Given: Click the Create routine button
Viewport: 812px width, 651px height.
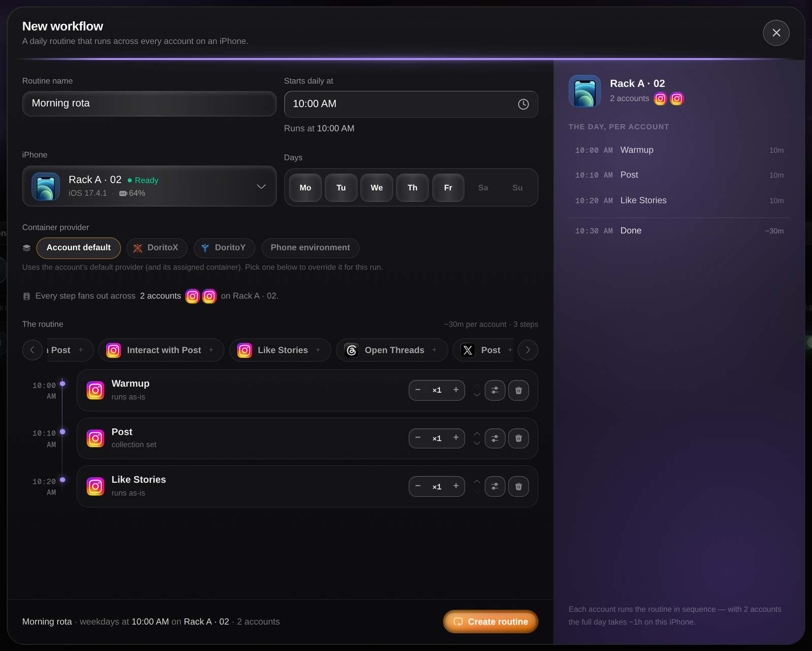Looking at the screenshot, I should point(491,622).
